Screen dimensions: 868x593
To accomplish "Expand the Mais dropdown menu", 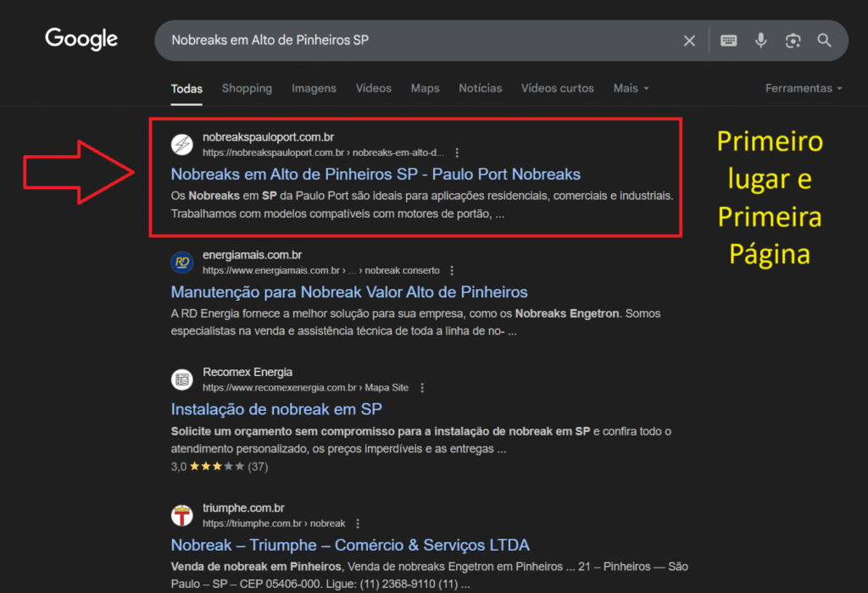I will tap(631, 88).
